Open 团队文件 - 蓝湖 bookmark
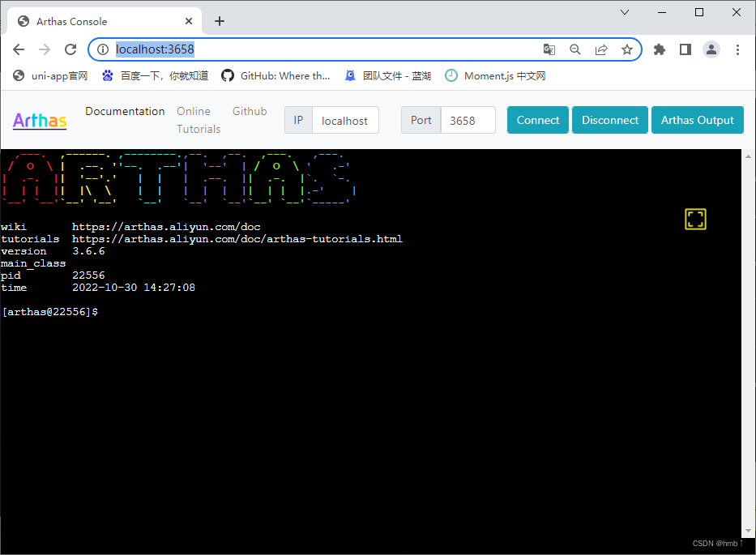The image size is (756, 555). pos(387,75)
